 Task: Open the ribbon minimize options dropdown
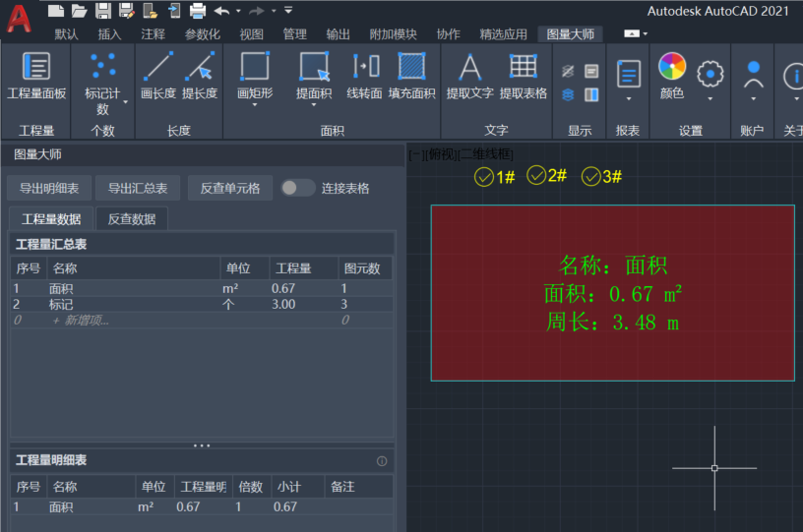[646, 33]
